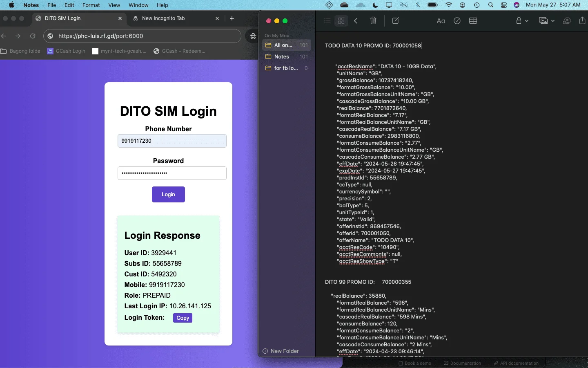Open the mynt-tech-gcash bookmark
This screenshot has height=368, width=588.
point(119,51)
